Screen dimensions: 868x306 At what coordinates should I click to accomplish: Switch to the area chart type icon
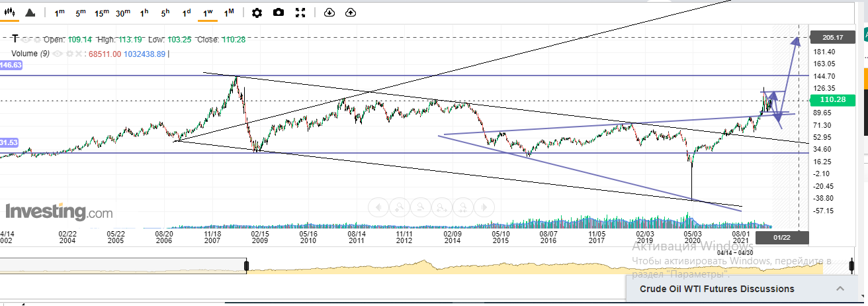[x=30, y=13]
